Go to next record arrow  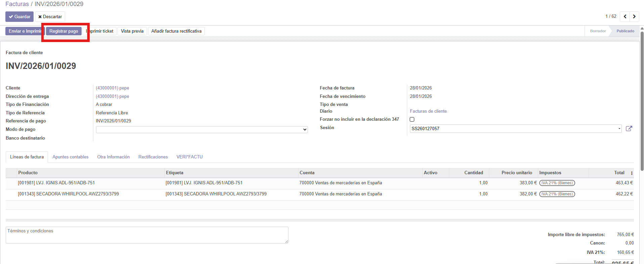tap(634, 16)
